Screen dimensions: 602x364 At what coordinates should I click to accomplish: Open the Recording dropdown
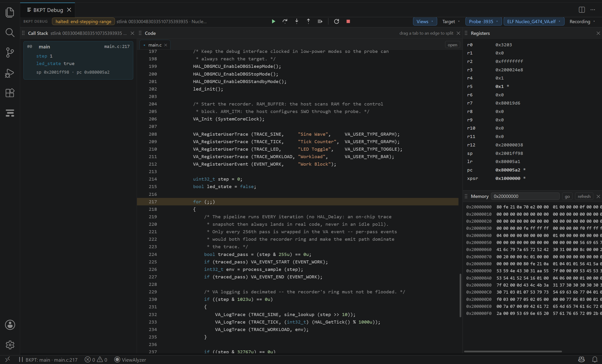pos(583,22)
